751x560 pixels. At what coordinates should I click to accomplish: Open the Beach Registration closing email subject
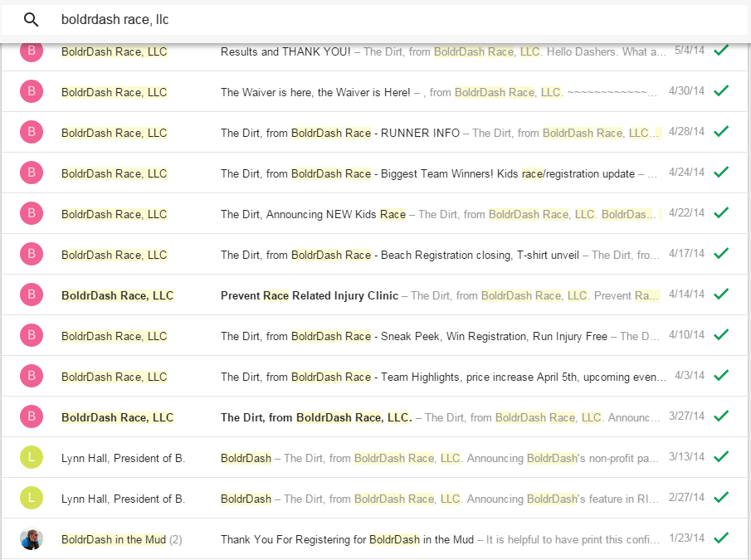pyautogui.click(x=399, y=256)
